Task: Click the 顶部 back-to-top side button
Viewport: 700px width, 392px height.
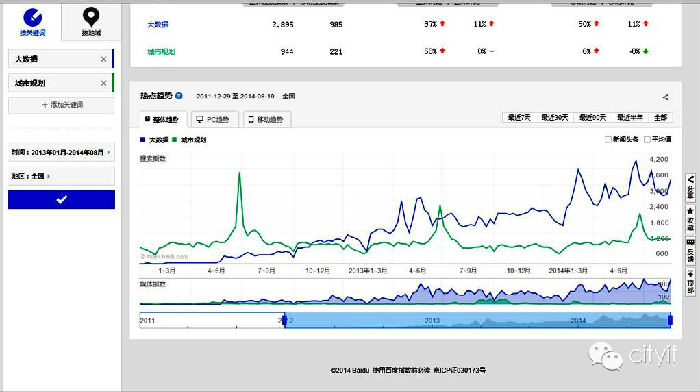Action: click(x=690, y=282)
